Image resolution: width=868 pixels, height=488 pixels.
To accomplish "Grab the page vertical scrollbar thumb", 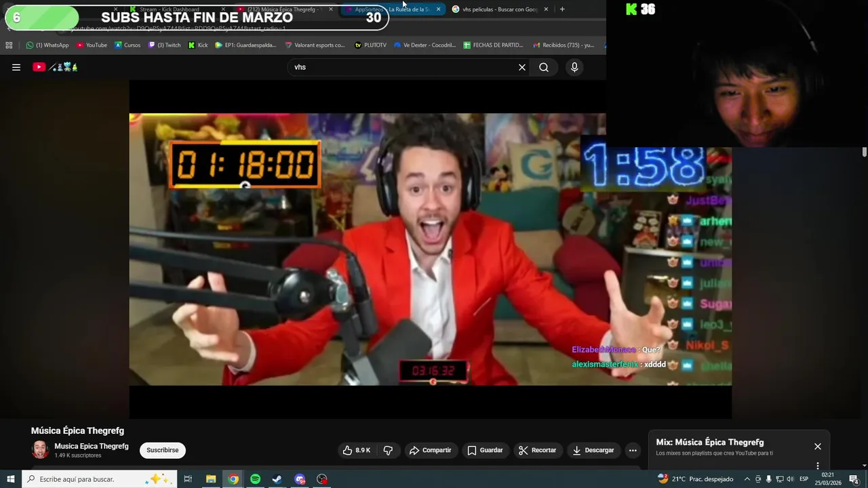I will click(865, 152).
